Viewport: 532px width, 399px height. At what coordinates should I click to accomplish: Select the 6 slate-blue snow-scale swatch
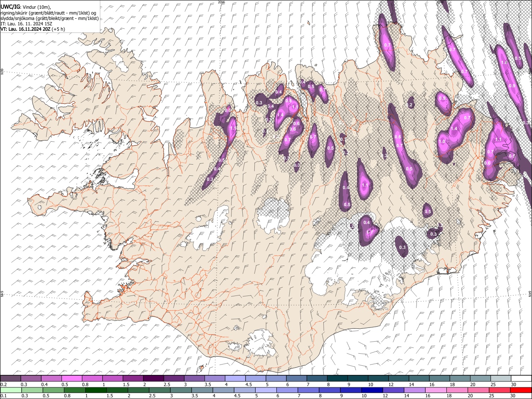click(296, 379)
